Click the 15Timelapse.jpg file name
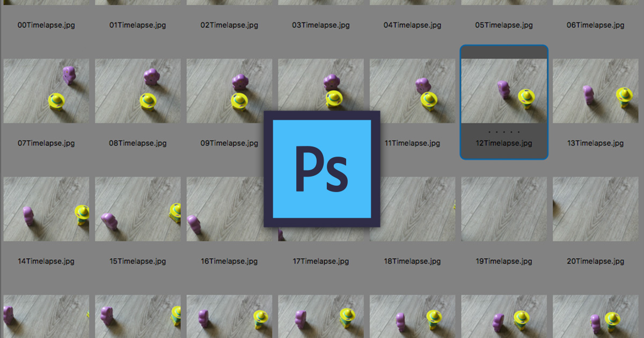The width and height of the screenshot is (644, 338). pos(138,261)
